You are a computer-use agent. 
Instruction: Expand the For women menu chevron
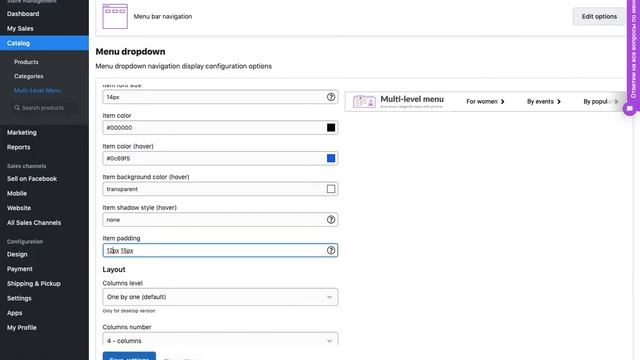tap(502, 102)
